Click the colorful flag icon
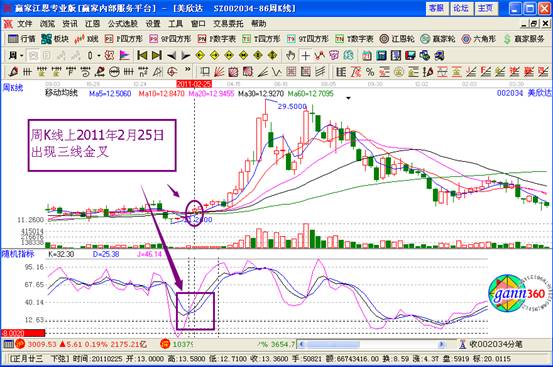The width and height of the screenshot is (553, 367). pyautogui.click(x=124, y=55)
